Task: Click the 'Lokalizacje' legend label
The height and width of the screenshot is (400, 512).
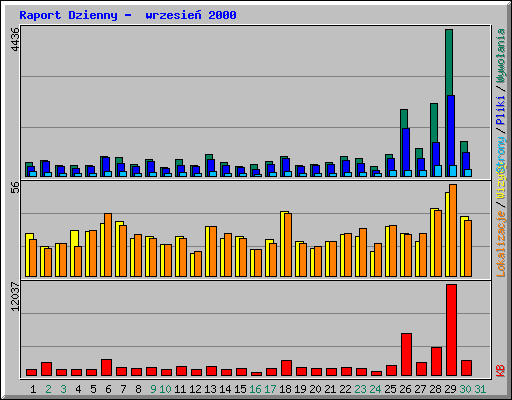Action: 501,244
